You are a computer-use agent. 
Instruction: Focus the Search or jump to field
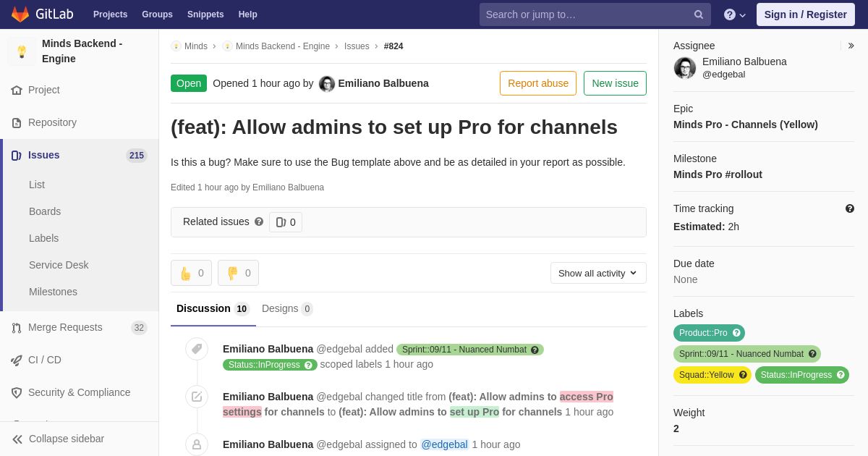586,14
